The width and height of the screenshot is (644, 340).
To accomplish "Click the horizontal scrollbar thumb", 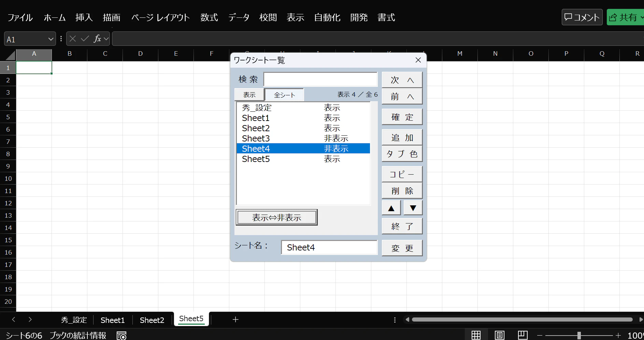I will [x=522, y=319].
